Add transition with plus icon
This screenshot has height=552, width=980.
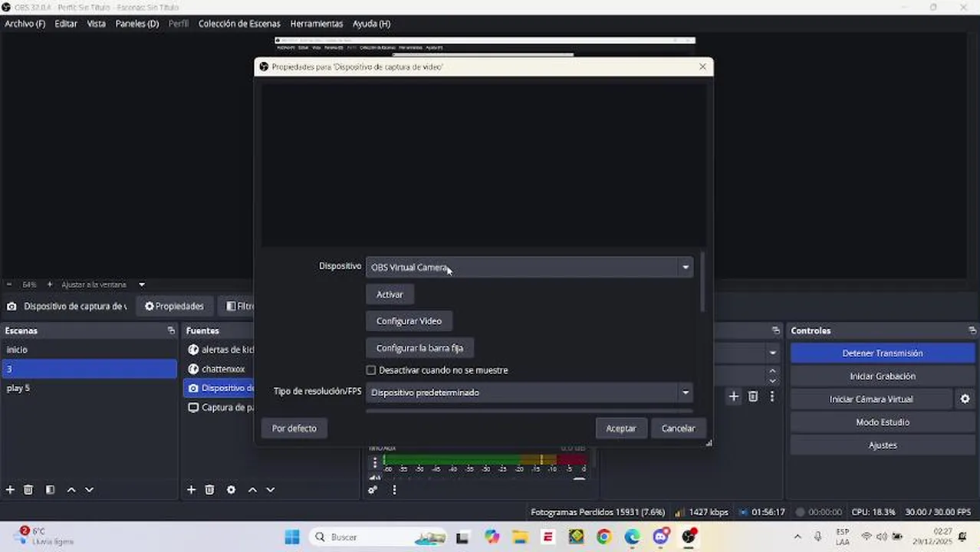734,396
